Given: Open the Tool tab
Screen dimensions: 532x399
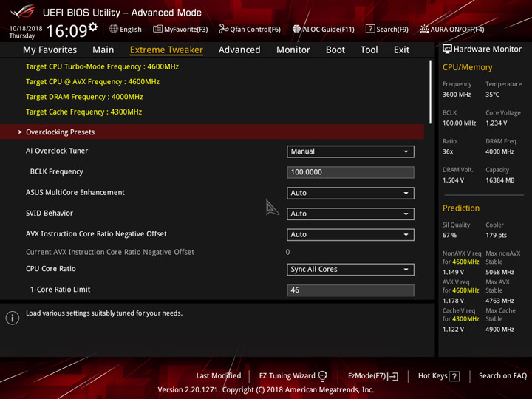Looking at the screenshot, I should 369,50.
